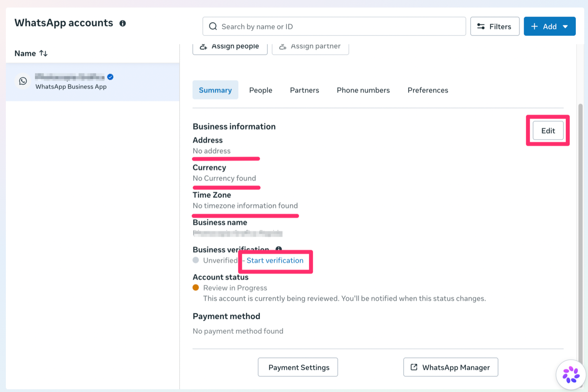Click the 'No Currency found' text
The height and width of the screenshot is (392, 588).
click(224, 178)
